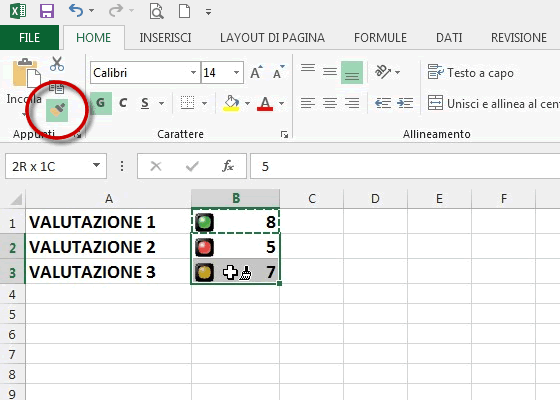Increase font size with the large A

point(256,72)
